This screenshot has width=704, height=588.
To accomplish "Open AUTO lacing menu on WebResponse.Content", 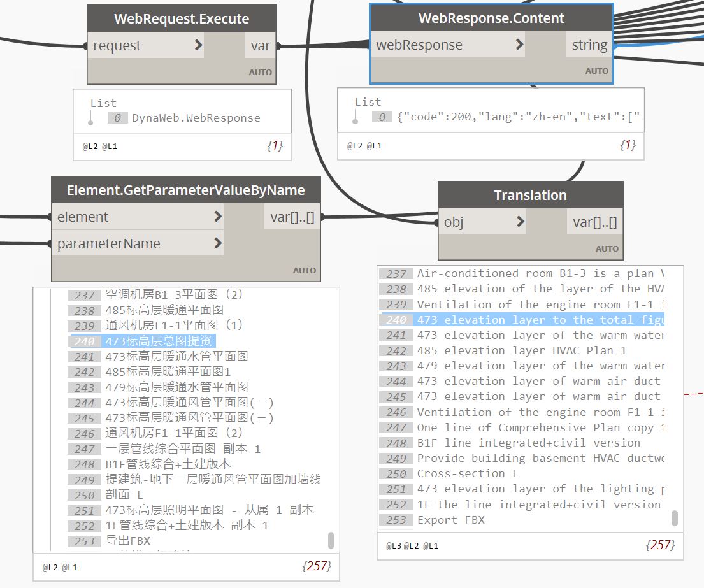I will (x=597, y=71).
